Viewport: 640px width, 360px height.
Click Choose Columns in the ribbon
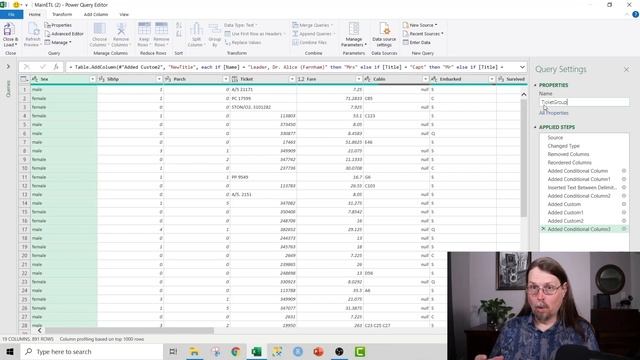(x=99, y=34)
